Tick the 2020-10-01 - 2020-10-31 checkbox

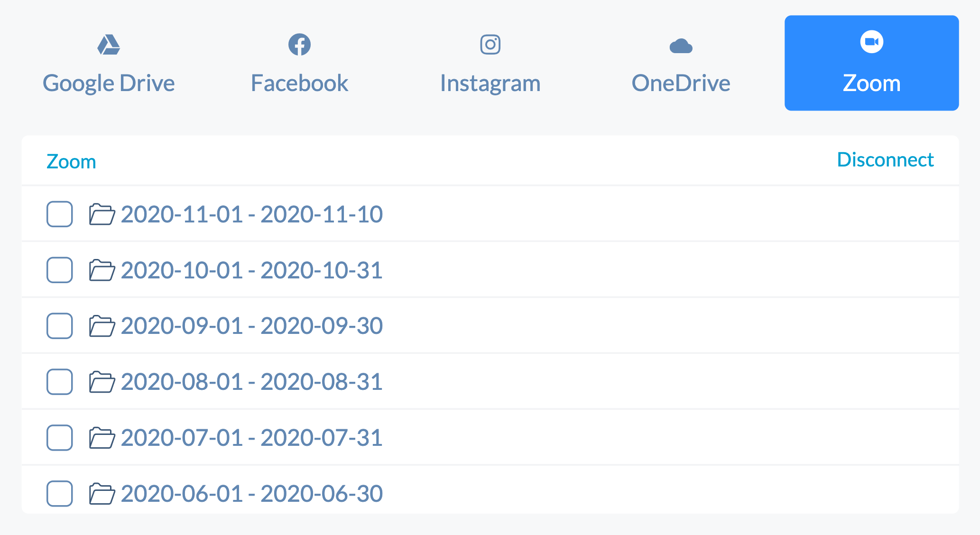(x=60, y=270)
